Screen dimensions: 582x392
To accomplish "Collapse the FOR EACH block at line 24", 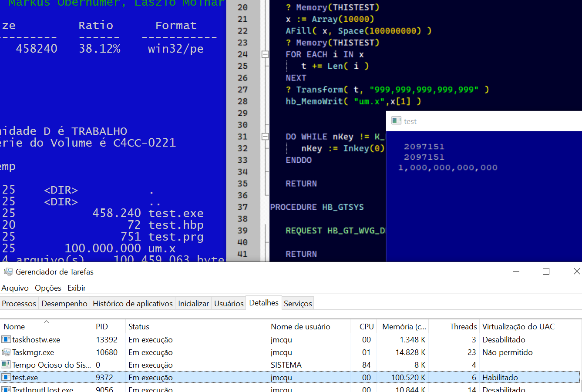I will (265, 54).
